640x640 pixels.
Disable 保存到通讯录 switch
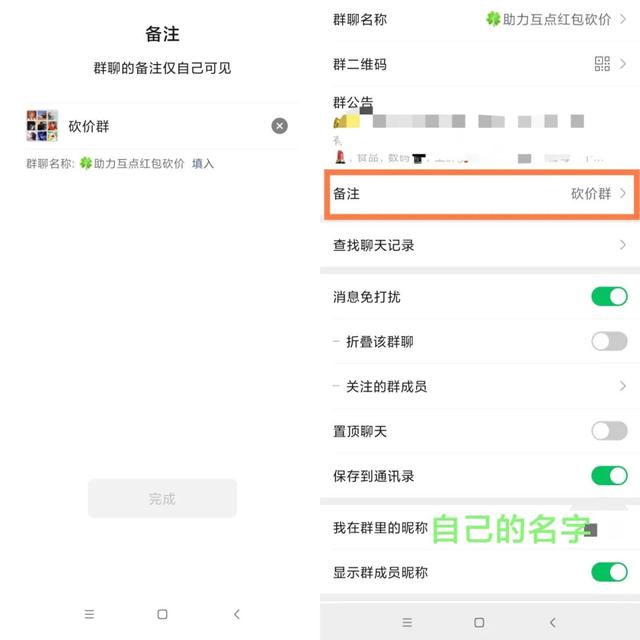tap(609, 476)
